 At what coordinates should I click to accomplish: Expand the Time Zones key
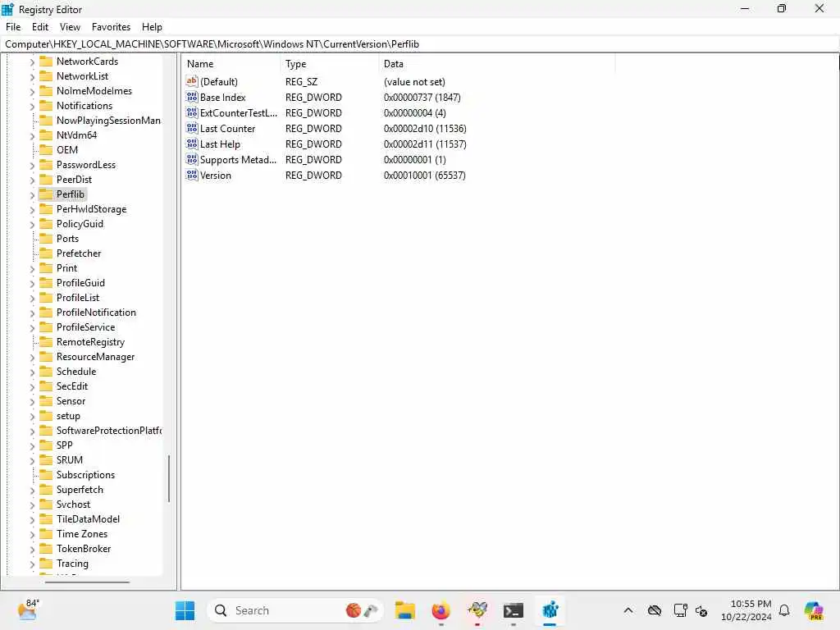tap(32, 535)
